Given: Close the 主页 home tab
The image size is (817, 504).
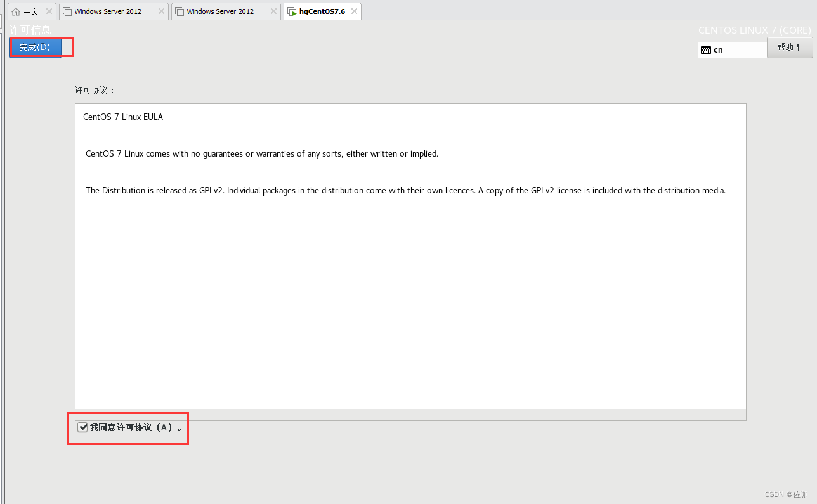Looking at the screenshot, I should [x=48, y=11].
